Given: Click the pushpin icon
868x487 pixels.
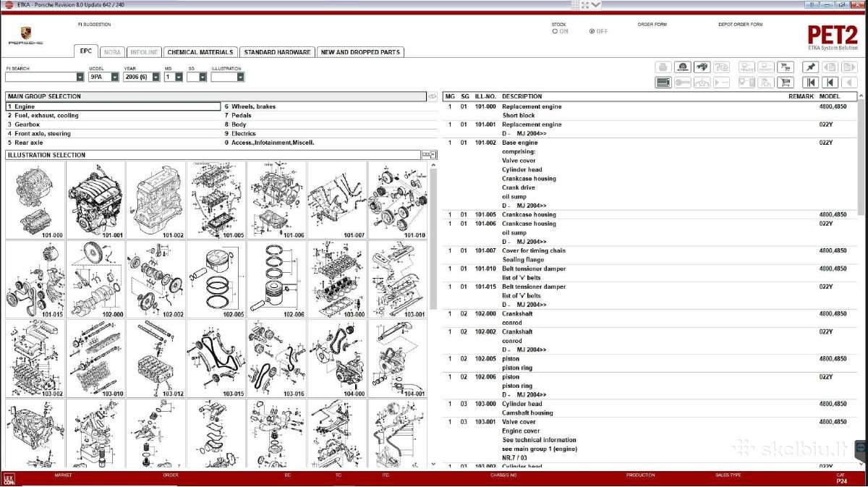Looking at the screenshot, I should (x=810, y=67).
